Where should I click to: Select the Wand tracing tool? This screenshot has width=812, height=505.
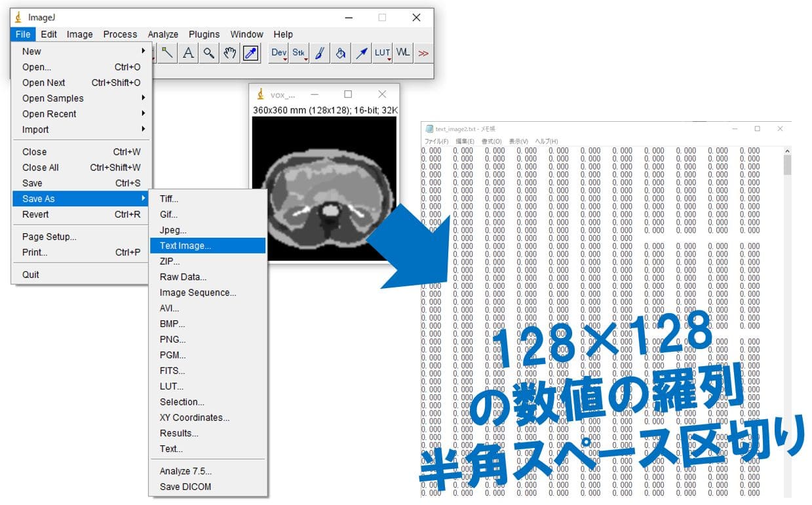[x=167, y=53]
